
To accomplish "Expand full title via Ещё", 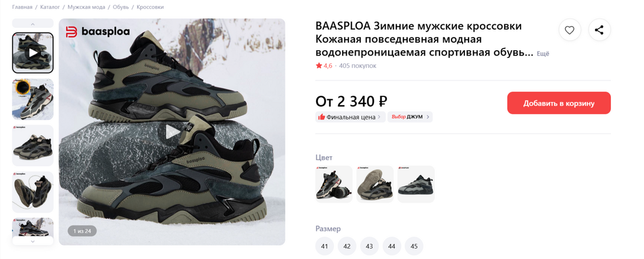I will 542,54.
